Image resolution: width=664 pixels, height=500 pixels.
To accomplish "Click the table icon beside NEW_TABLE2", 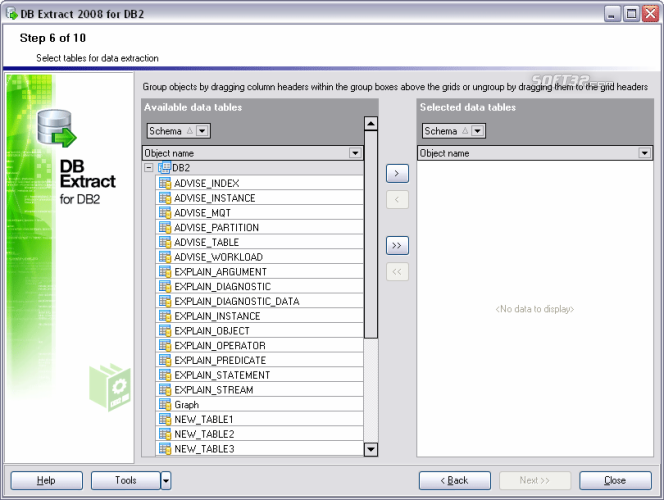I will click(x=165, y=434).
